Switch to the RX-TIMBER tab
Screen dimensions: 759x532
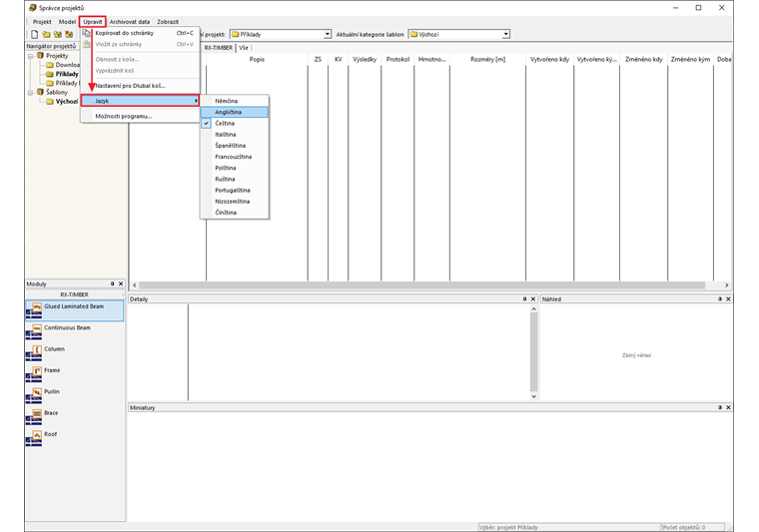pyautogui.click(x=219, y=48)
